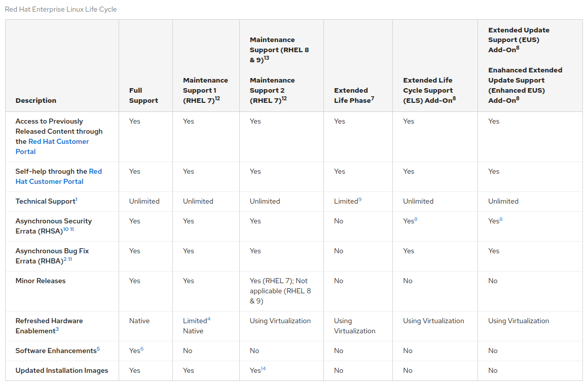Image resolution: width=588 pixels, height=386 pixels.
Task: Click the Description column header
Action: [x=36, y=101]
